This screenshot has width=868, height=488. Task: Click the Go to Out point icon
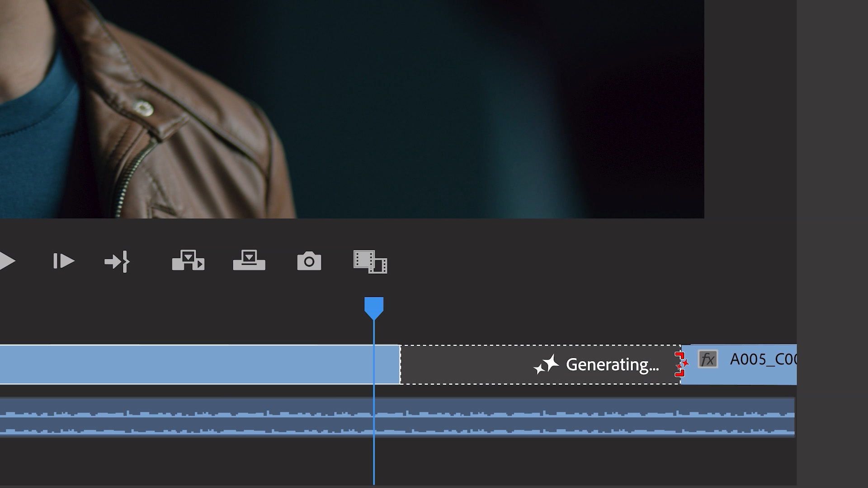[118, 262]
